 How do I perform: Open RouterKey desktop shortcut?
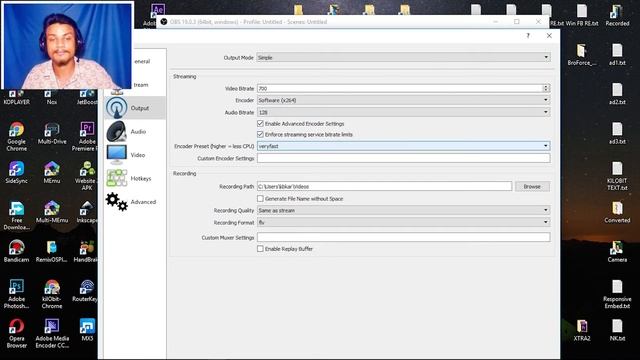[85, 291]
